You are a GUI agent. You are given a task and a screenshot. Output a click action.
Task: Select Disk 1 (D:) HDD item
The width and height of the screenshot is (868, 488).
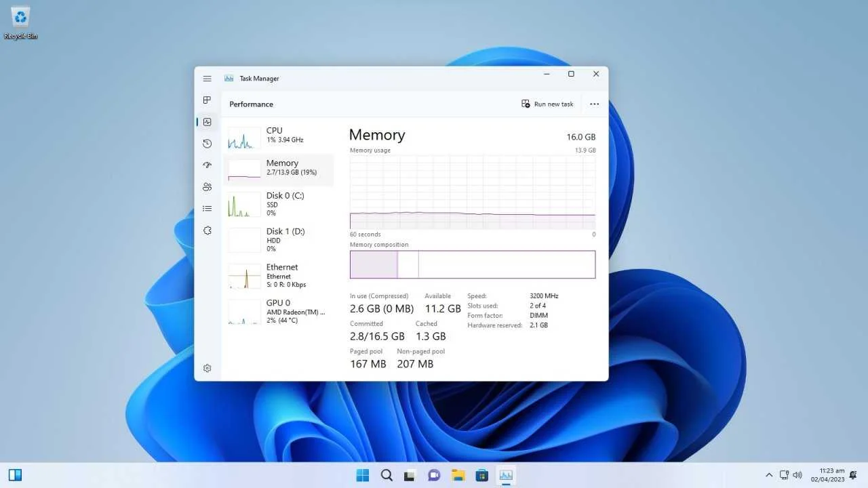pyautogui.click(x=279, y=240)
